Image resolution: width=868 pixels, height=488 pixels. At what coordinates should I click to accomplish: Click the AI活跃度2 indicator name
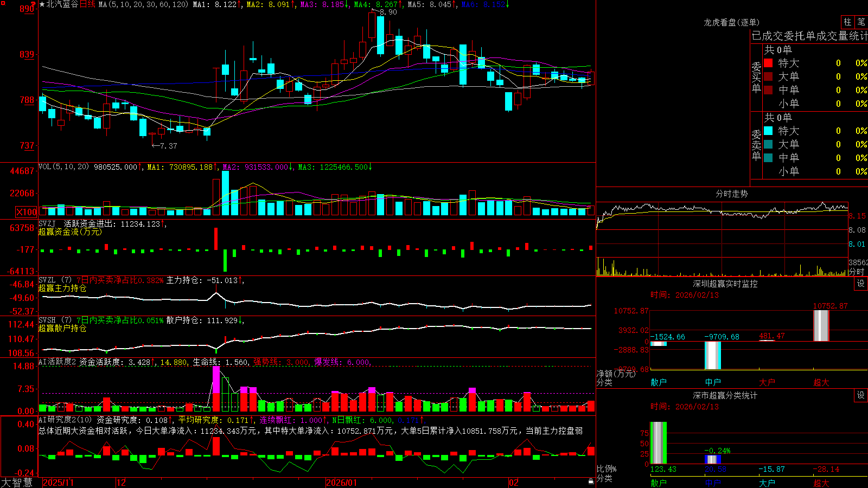(57, 362)
